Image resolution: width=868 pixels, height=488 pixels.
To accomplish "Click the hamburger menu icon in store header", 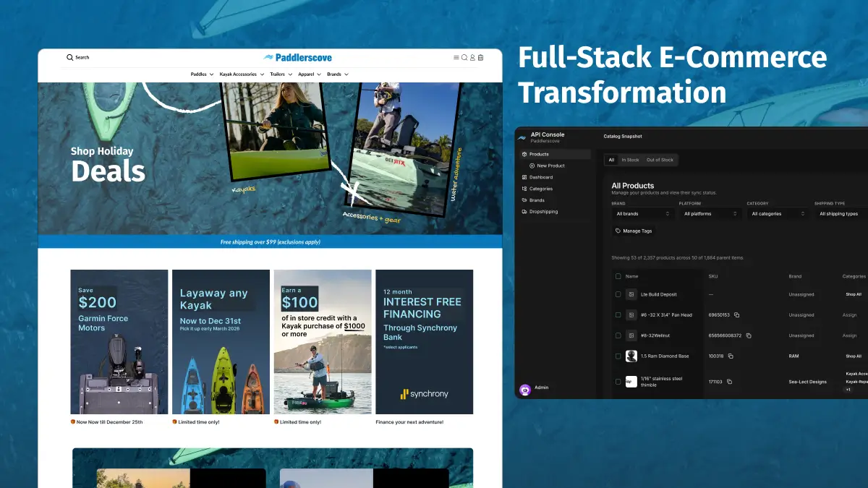I will pos(456,58).
